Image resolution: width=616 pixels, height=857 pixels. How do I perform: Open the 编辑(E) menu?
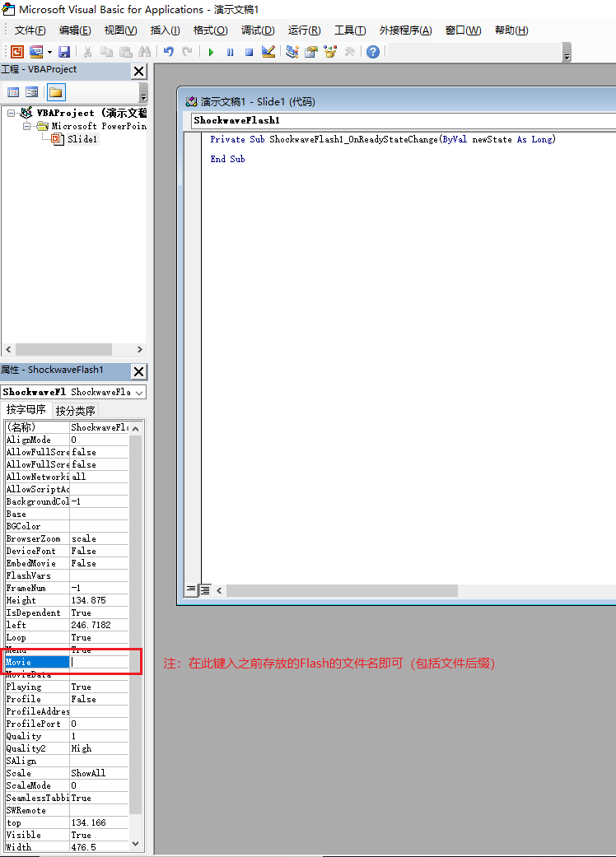click(x=75, y=30)
